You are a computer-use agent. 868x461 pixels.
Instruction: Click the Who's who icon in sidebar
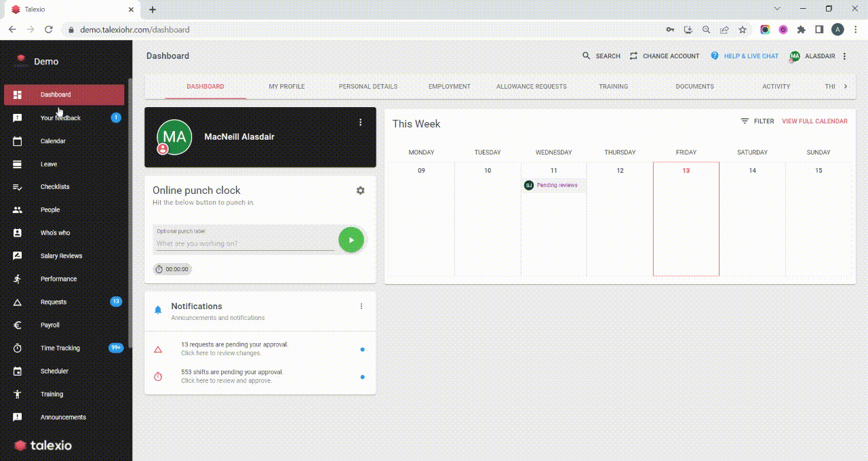pyautogui.click(x=18, y=233)
